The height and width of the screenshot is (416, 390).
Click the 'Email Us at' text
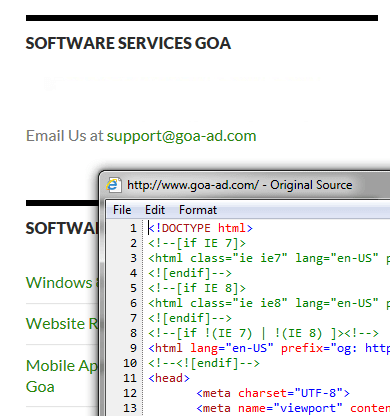click(65, 136)
